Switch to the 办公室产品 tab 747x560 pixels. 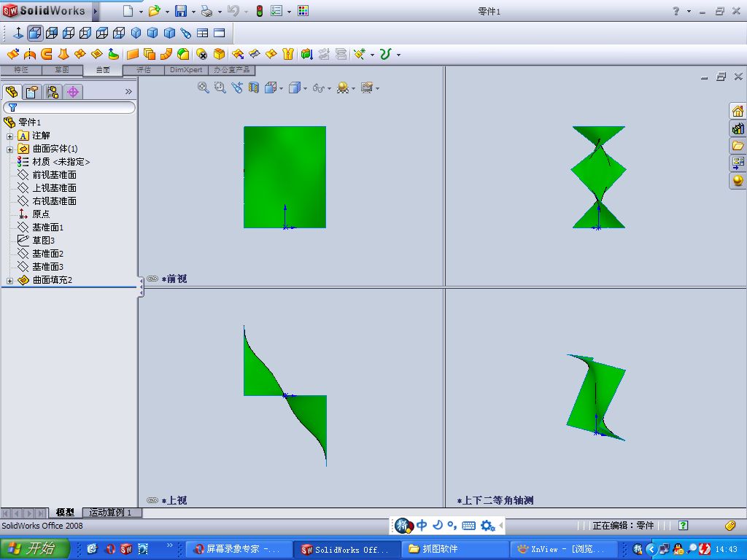(x=231, y=70)
